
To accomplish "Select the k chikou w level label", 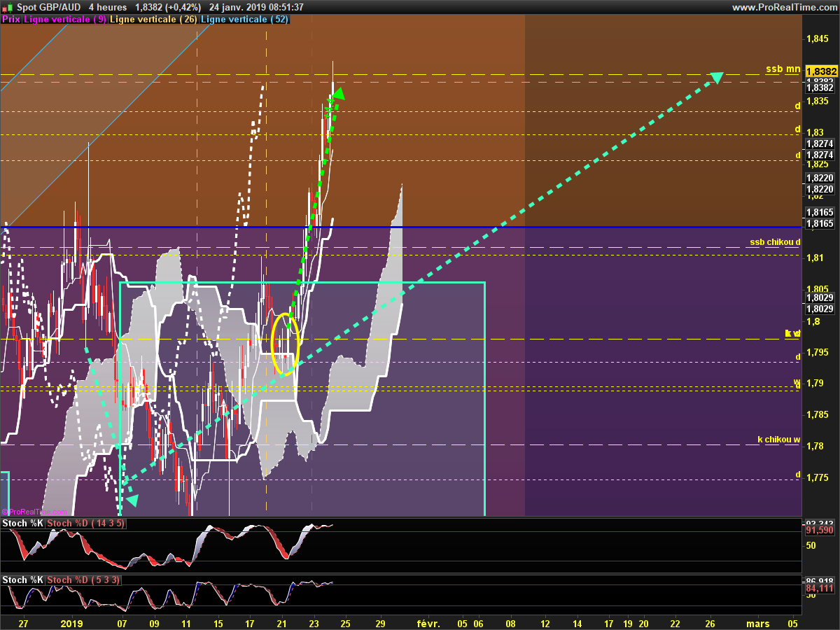I will 778,440.
